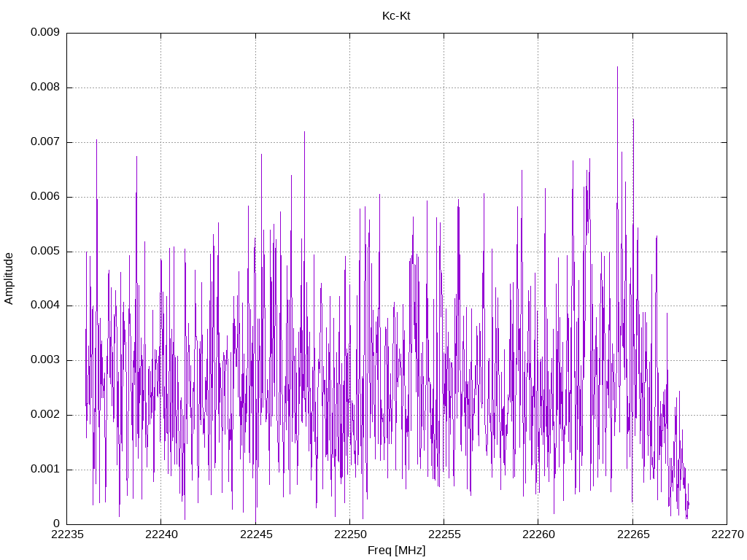
Task: Click the tallest spectrum peak above 0.008
Action: (x=617, y=68)
